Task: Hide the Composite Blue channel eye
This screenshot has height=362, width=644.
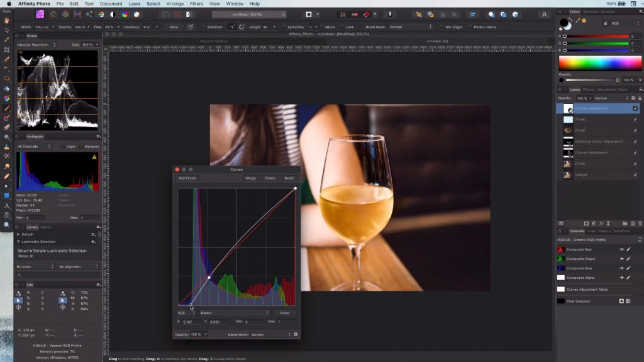Action: pos(621,268)
